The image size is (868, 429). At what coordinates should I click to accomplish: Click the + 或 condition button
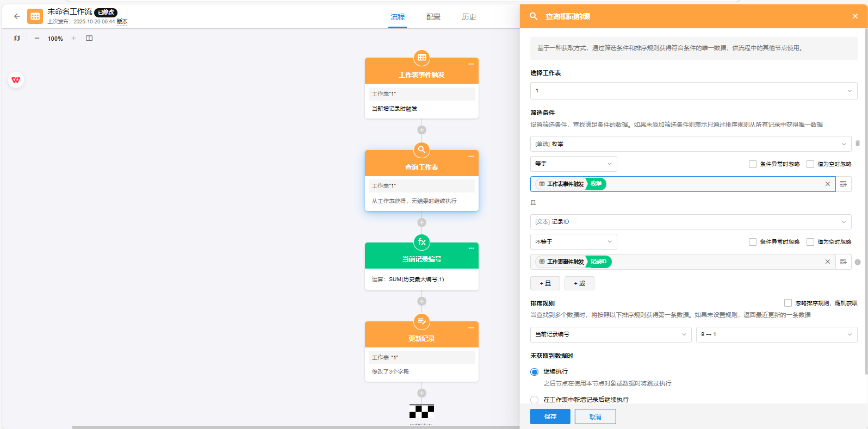tap(579, 283)
